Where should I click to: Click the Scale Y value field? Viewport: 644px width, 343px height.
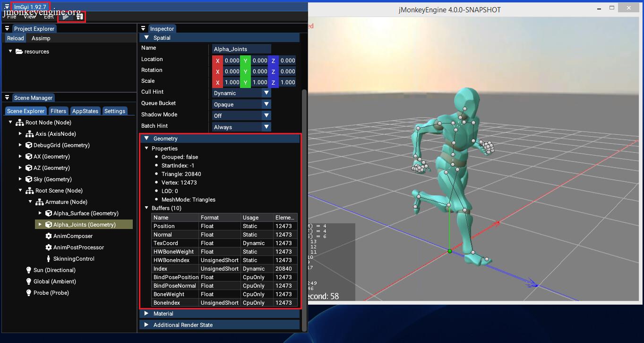259,82
